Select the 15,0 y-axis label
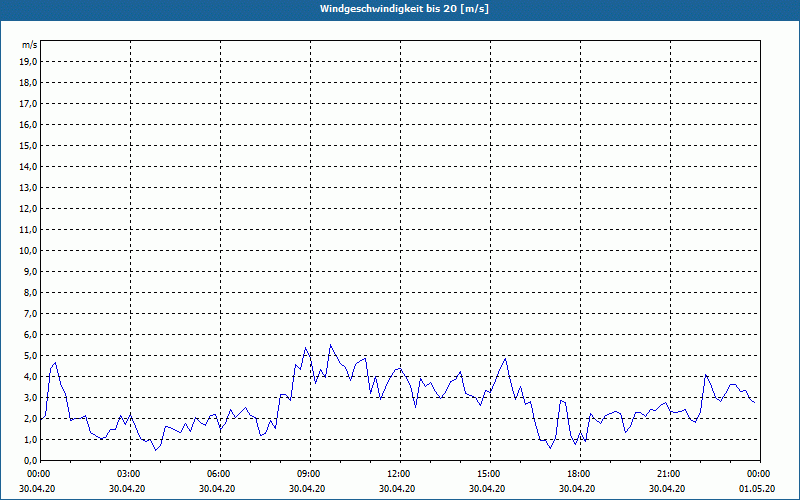The width and height of the screenshot is (800, 500). (x=29, y=145)
